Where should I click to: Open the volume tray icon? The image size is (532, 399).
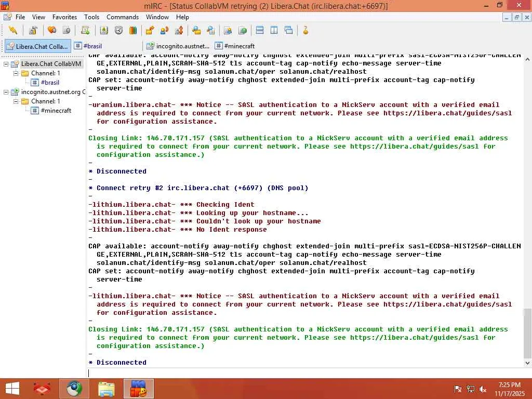pos(483,389)
